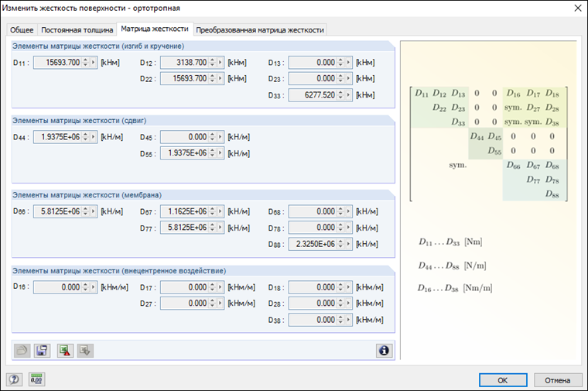Open the info button at lower right

[x=384, y=351]
